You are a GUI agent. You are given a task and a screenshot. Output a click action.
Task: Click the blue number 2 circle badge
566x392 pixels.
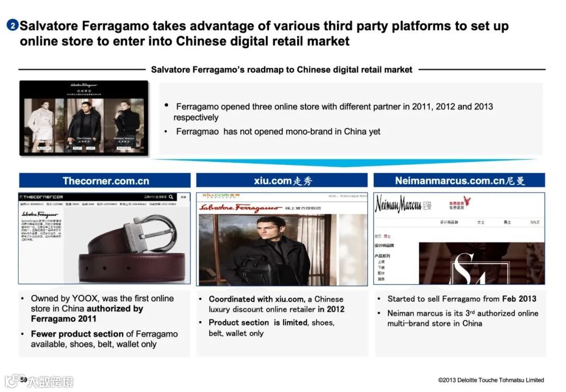13,25
